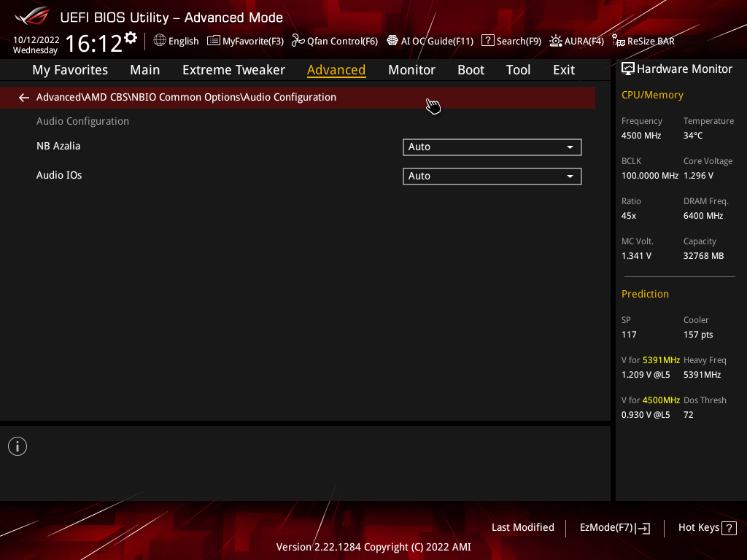Click the 157 pts cooler value
This screenshot has height=560, width=747.
(x=698, y=335)
